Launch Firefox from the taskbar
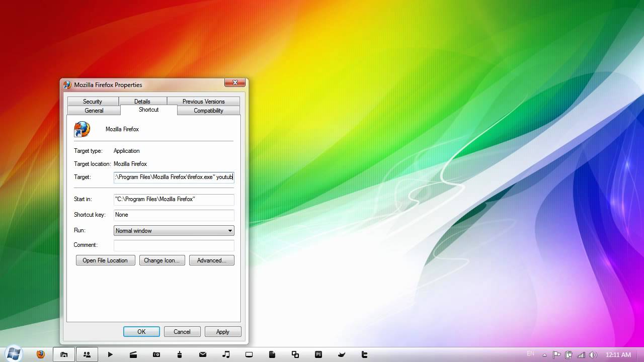 pyautogui.click(x=41, y=354)
